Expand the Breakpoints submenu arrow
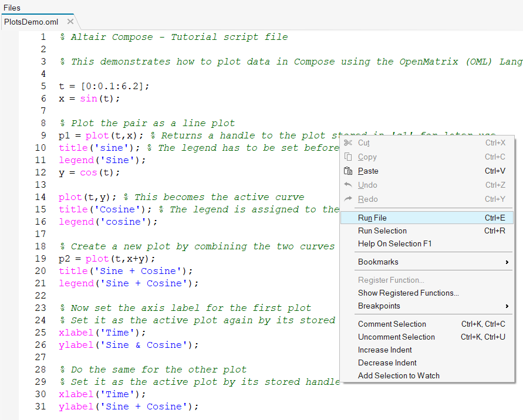 (507, 306)
